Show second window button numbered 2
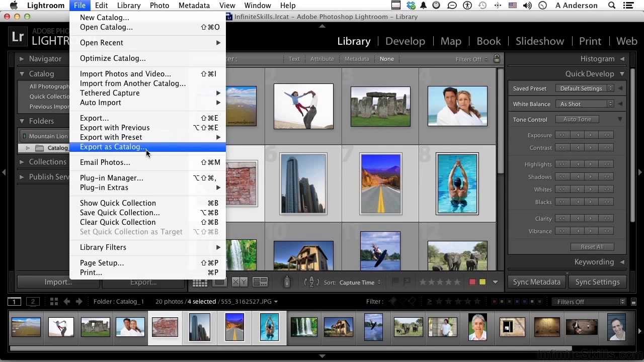This screenshot has width=644, height=362. pos(33,302)
